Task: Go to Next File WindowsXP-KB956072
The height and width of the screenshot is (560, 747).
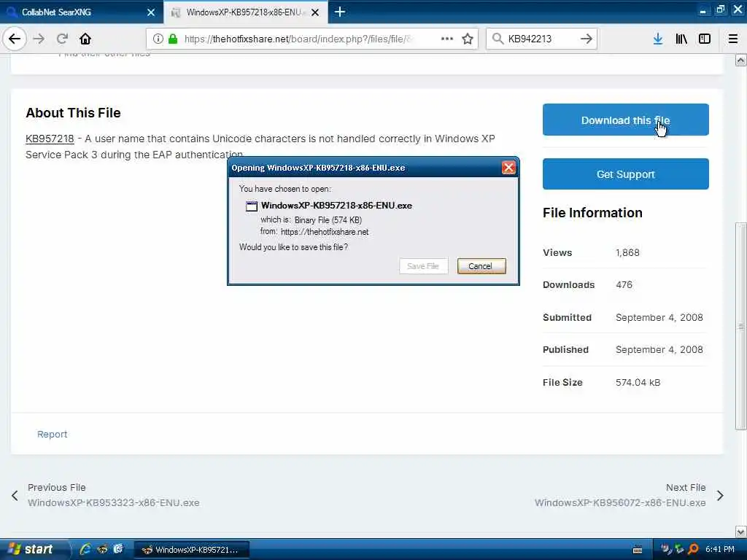Action: click(620, 495)
